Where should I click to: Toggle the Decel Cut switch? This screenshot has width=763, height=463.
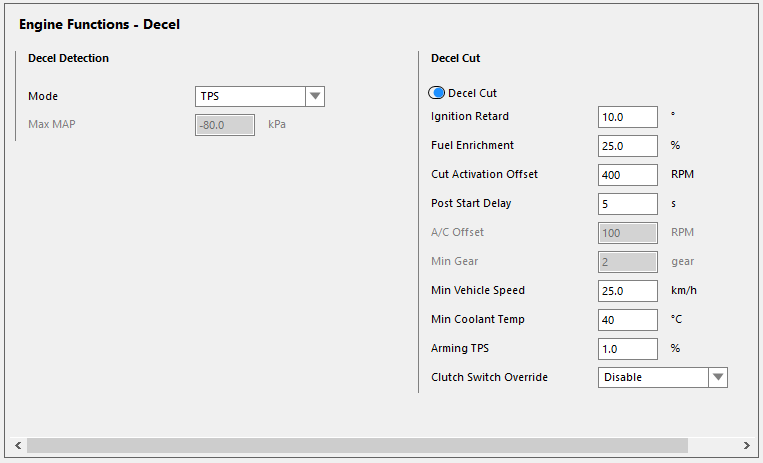[436, 93]
